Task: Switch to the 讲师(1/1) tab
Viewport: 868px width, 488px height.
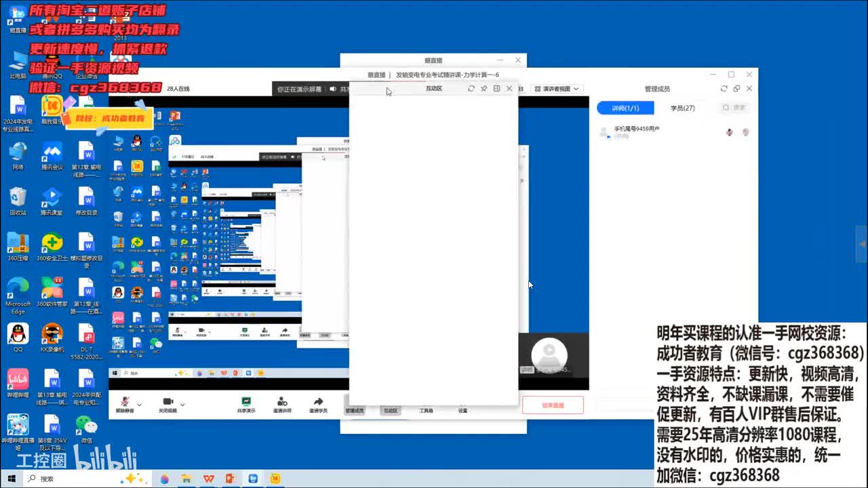Action: coord(625,108)
